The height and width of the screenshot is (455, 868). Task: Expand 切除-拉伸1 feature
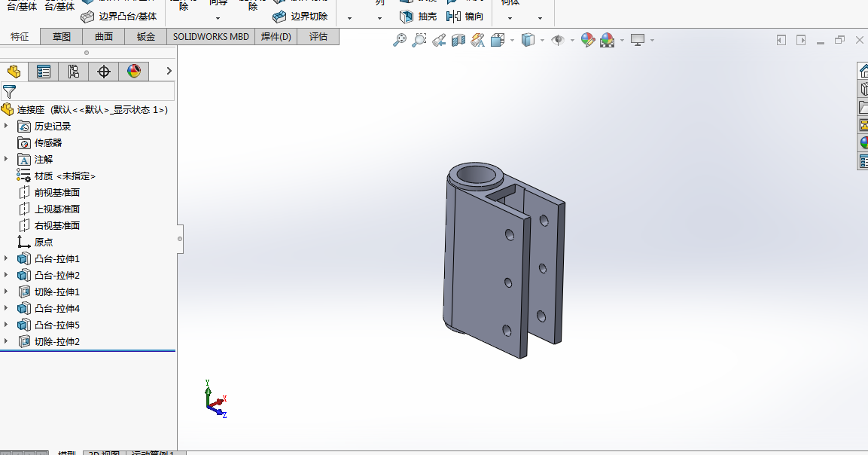coord(6,292)
